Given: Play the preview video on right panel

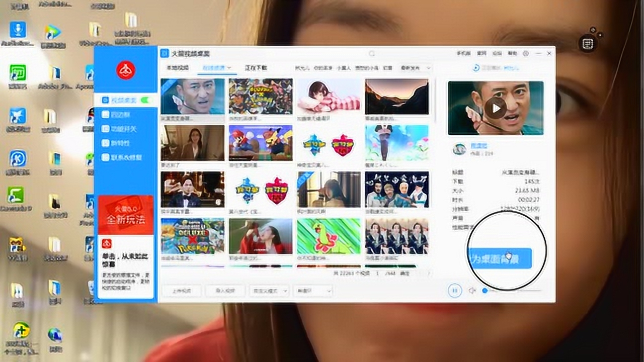Looking at the screenshot, I should click(496, 108).
